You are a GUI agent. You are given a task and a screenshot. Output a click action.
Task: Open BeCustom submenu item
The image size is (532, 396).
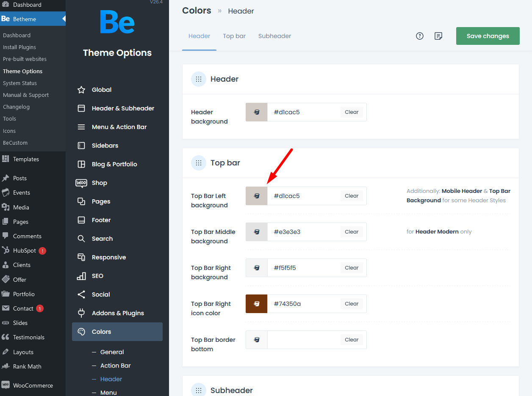click(x=15, y=143)
